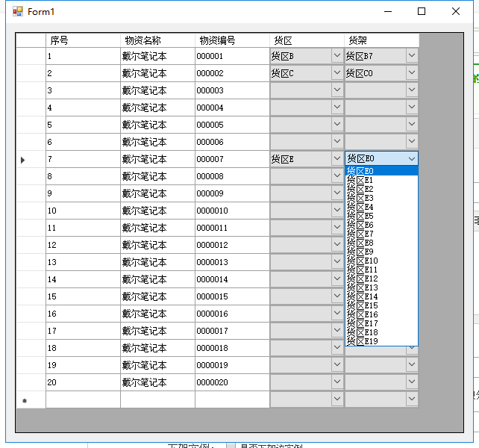Click the 物资名称 column header
The height and width of the screenshot is (448, 479).
(x=157, y=40)
